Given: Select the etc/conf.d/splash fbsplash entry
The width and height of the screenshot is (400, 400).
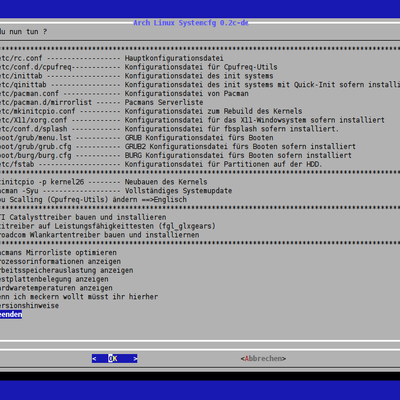Looking at the screenshot, I should 169,129.
